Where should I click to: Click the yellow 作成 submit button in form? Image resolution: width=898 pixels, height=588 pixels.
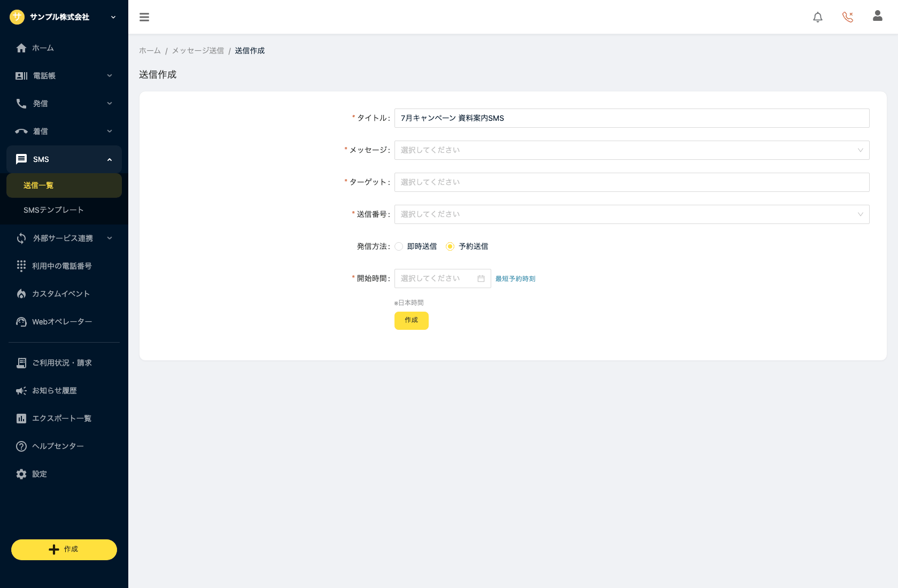412,321
